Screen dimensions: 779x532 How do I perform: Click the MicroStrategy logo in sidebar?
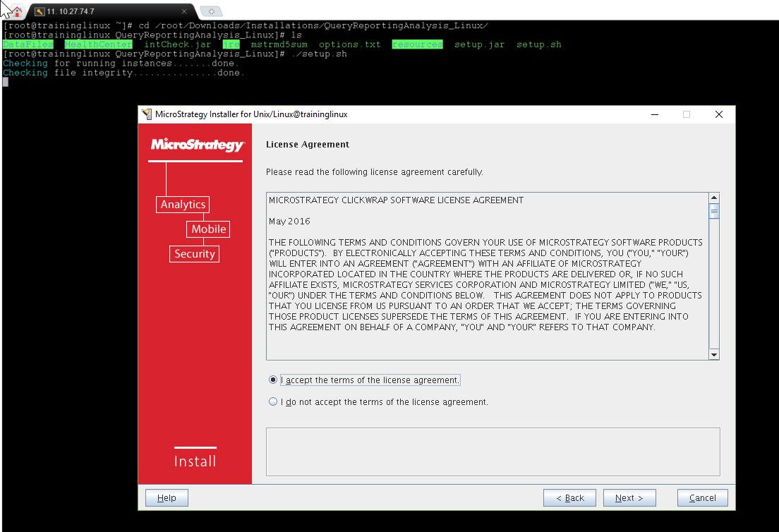tap(197, 145)
